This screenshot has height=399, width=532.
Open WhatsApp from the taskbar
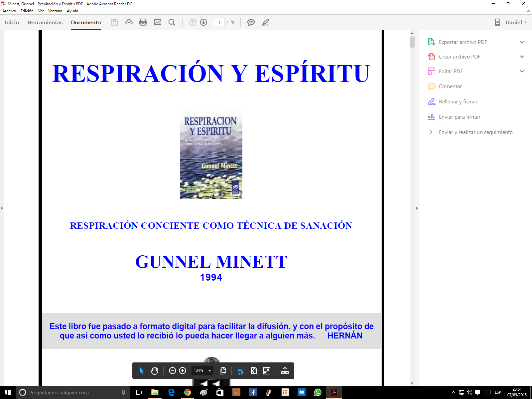click(318, 392)
